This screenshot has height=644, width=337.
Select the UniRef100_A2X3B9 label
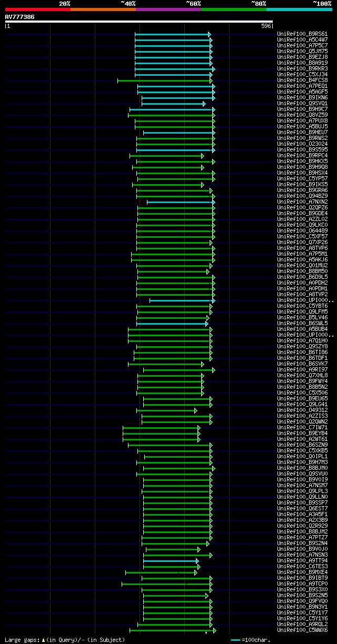(302, 520)
